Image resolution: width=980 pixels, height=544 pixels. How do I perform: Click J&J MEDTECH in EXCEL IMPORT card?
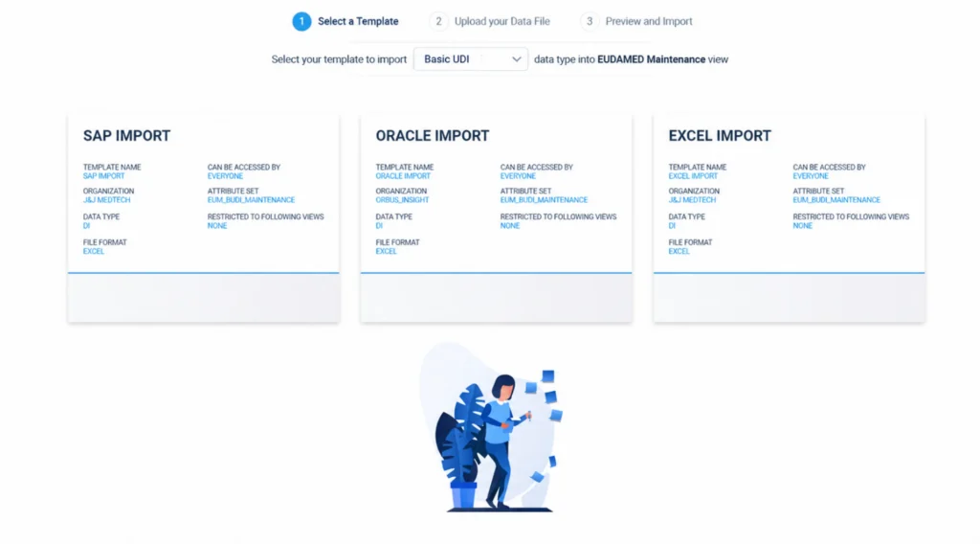pyautogui.click(x=692, y=200)
